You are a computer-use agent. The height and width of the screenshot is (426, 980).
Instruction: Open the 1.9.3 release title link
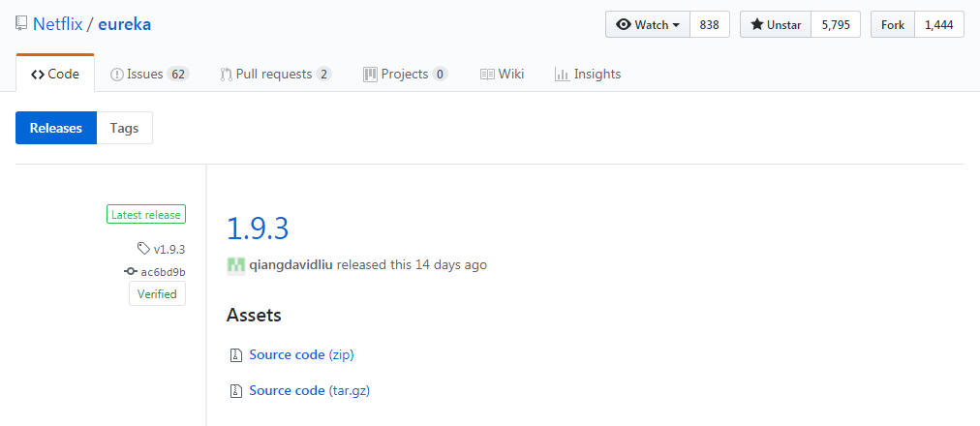pyautogui.click(x=258, y=228)
